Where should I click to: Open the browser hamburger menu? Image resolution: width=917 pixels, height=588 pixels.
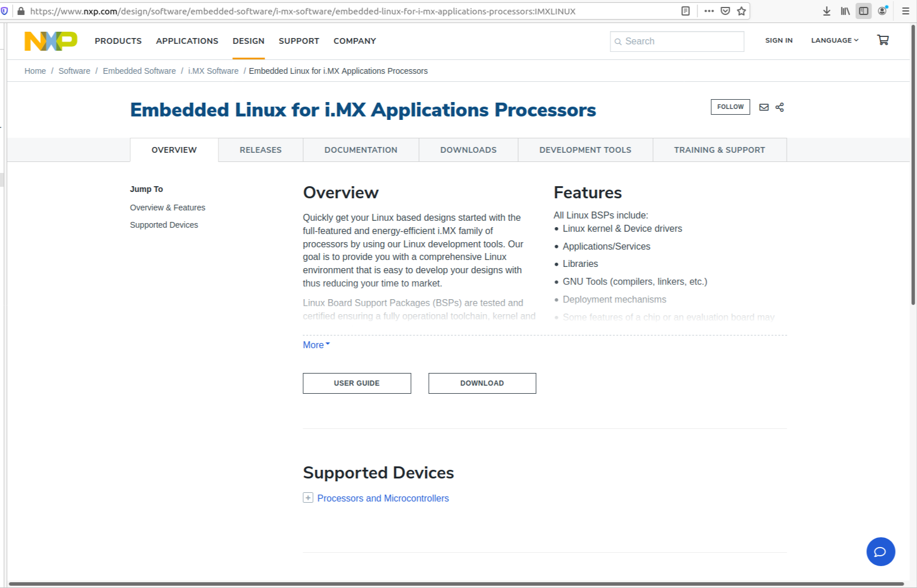(905, 11)
